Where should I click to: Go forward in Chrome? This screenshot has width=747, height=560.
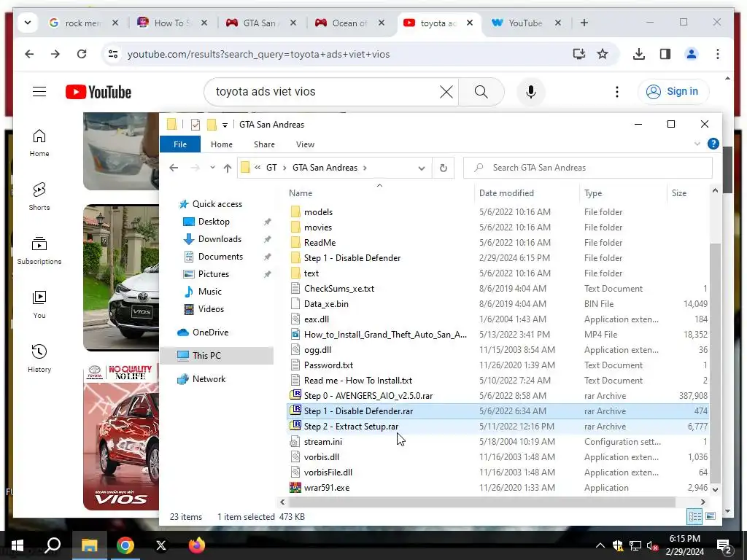[x=55, y=54]
